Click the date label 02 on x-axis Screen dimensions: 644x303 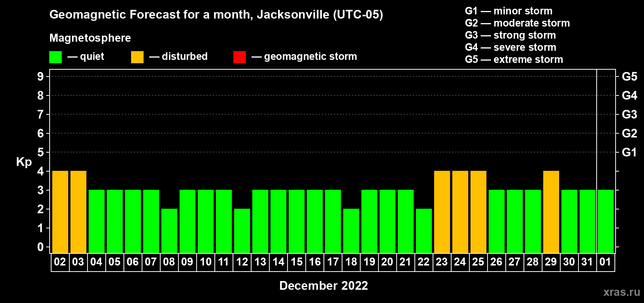coord(60,262)
